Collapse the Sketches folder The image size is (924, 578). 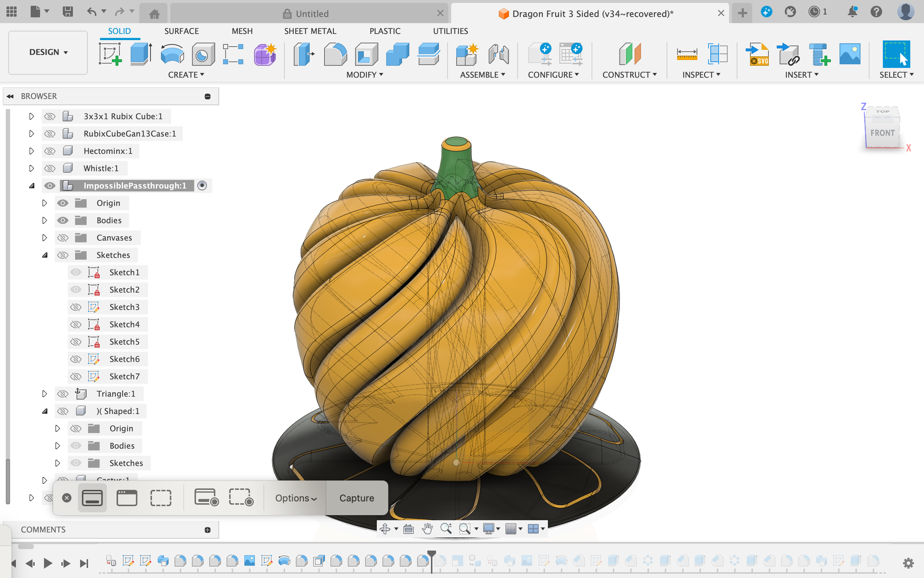pos(45,255)
